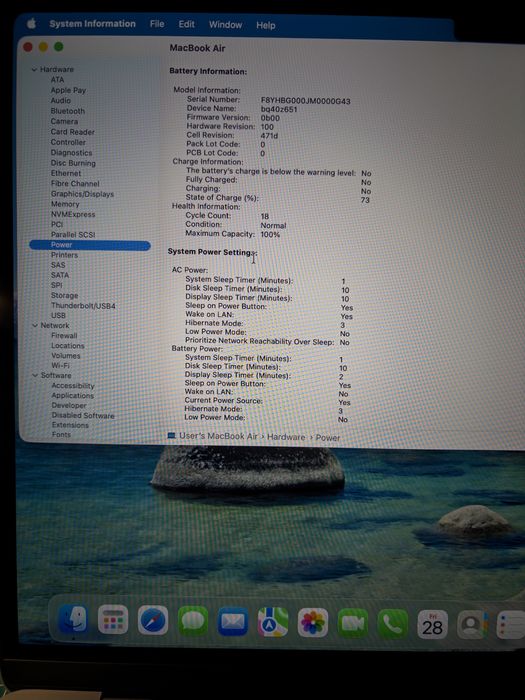The height and width of the screenshot is (700, 525).
Task: Select Parallel SCSI in the sidebar
Action: click(73, 234)
